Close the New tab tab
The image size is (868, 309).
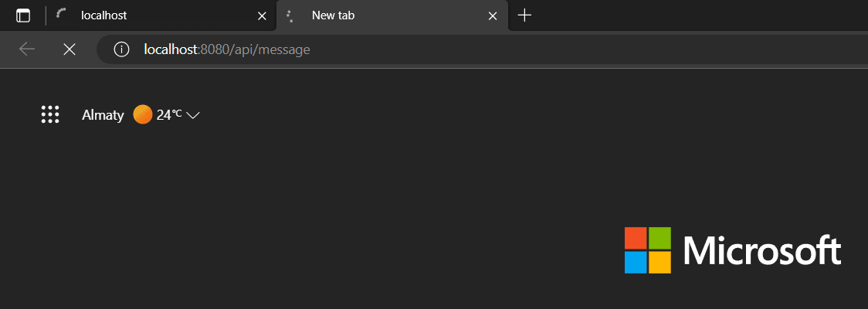tap(493, 15)
